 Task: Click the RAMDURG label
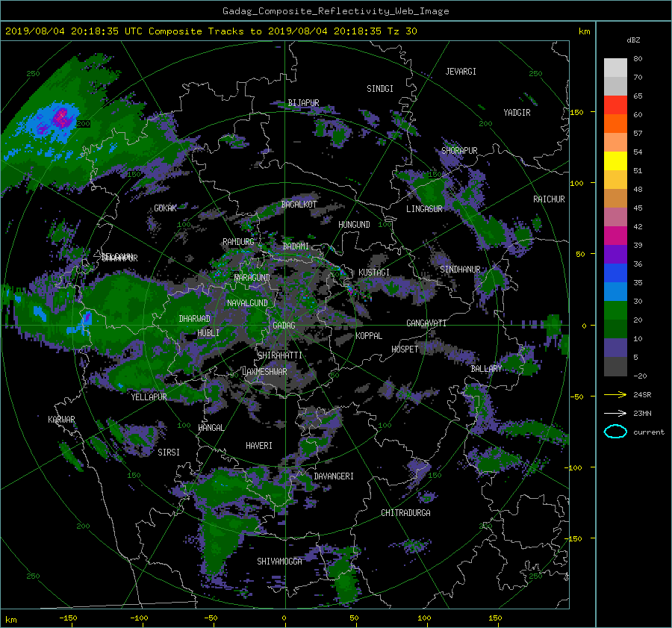pyautogui.click(x=238, y=242)
